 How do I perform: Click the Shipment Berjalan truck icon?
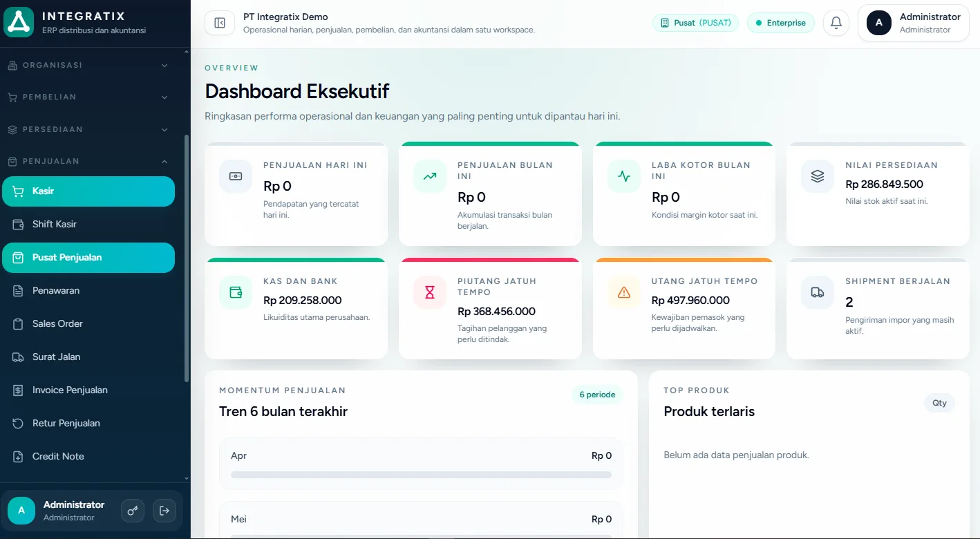coord(818,292)
